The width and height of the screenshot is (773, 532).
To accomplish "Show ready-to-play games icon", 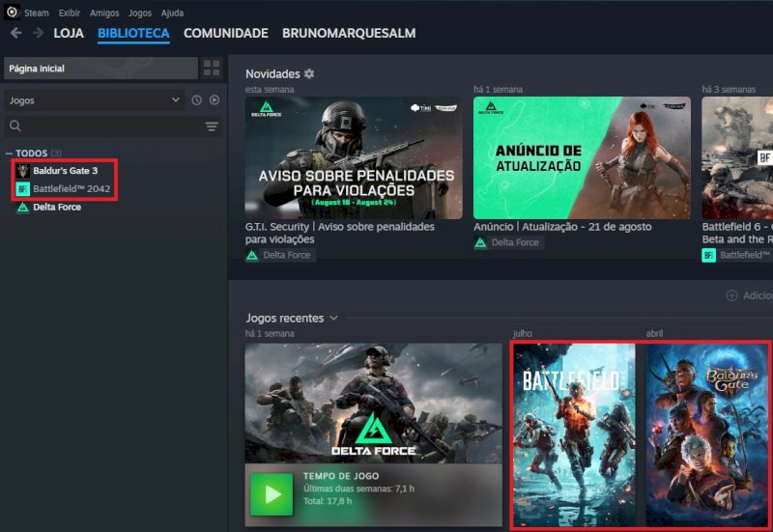I will pyautogui.click(x=215, y=100).
